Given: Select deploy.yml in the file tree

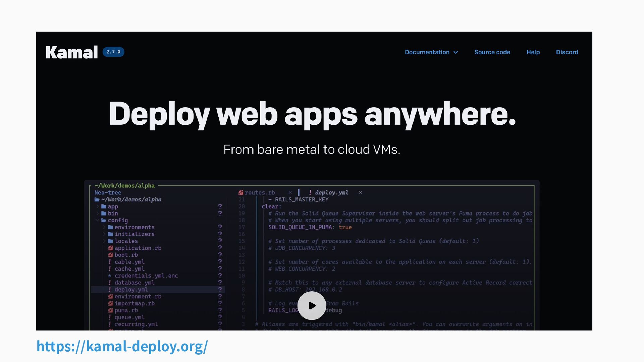Looking at the screenshot, I should 131,290.
